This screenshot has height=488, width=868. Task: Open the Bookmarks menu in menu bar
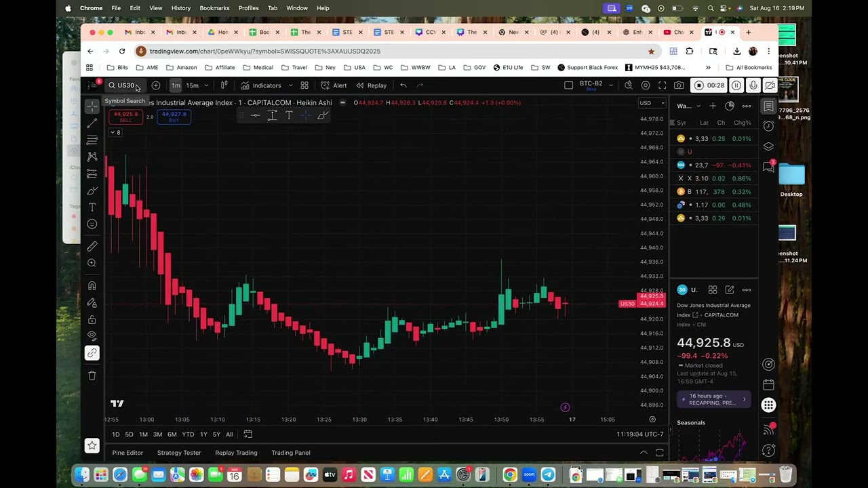tap(214, 8)
